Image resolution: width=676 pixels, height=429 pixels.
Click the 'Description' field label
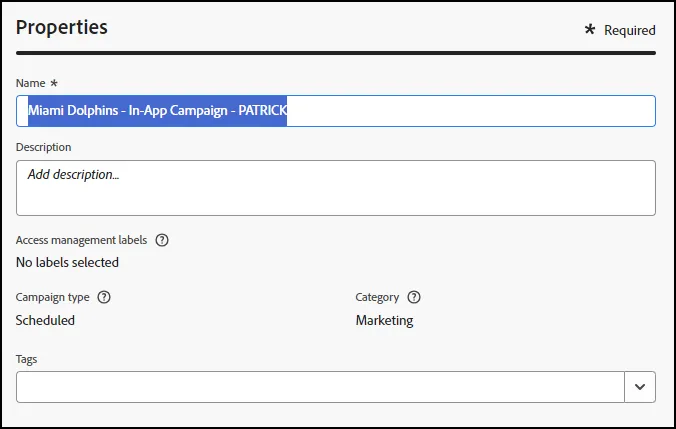tap(44, 147)
